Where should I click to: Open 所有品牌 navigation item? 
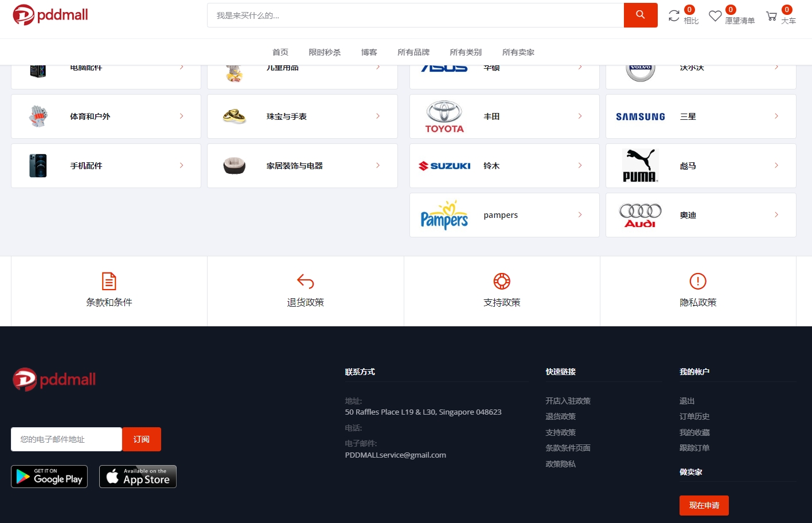[x=413, y=52]
